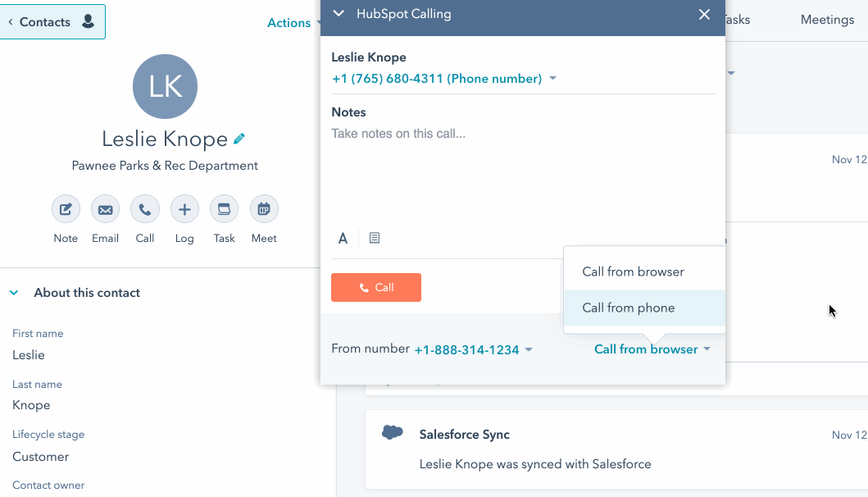Click the Salesforce Sync cloud icon

[x=392, y=432]
